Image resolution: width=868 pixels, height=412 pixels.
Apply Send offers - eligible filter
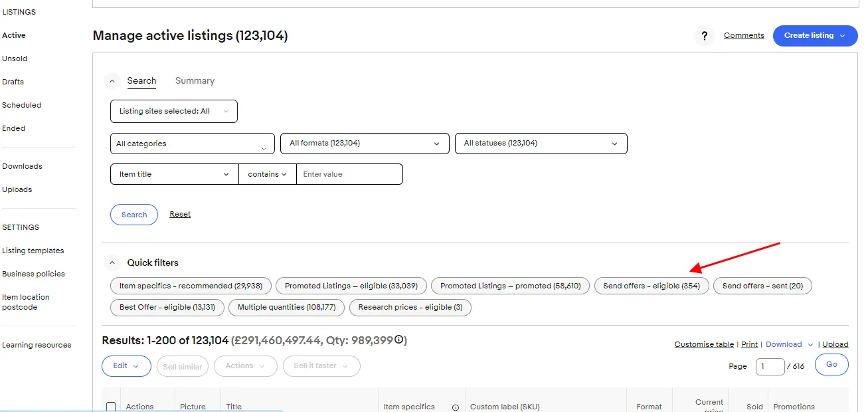coord(651,286)
